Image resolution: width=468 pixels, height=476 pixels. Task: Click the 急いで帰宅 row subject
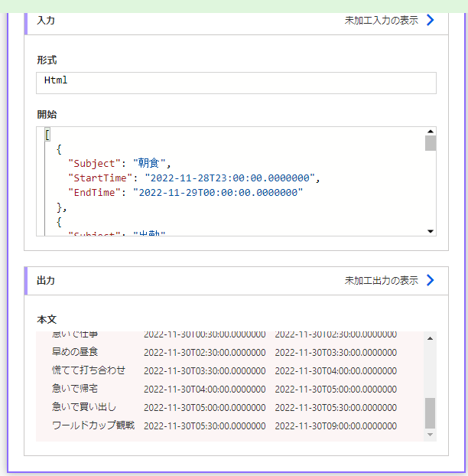click(x=75, y=389)
